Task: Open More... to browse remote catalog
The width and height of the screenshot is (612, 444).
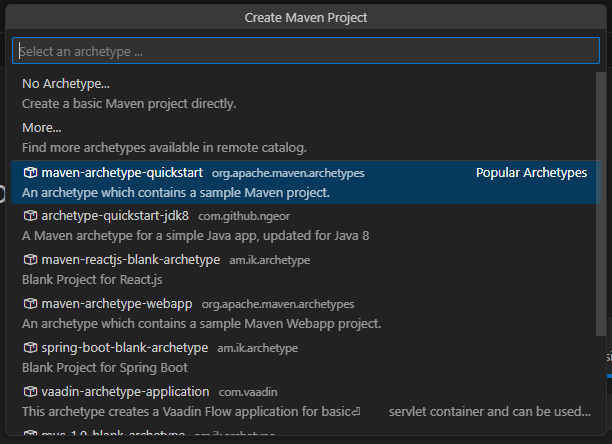Action: 42,128
